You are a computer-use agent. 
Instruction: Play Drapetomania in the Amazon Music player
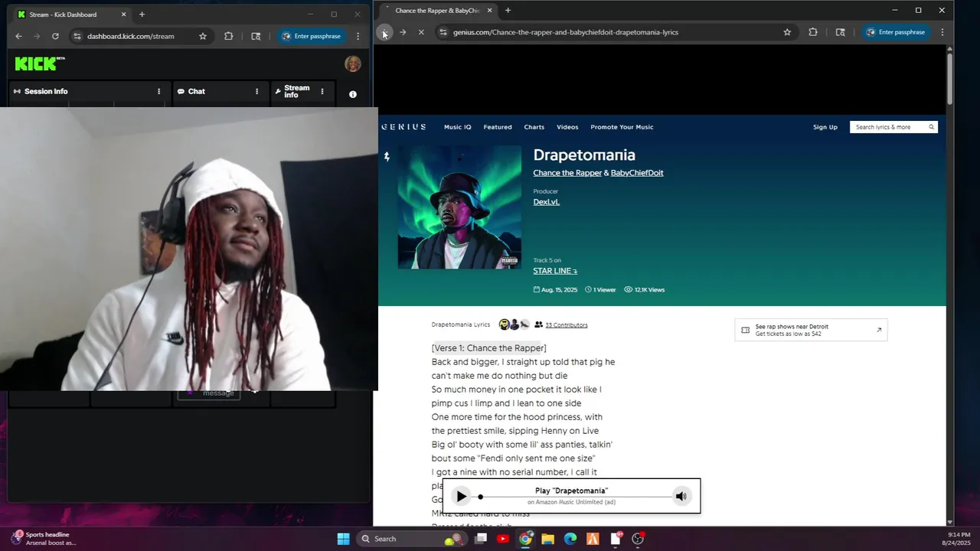461,497
